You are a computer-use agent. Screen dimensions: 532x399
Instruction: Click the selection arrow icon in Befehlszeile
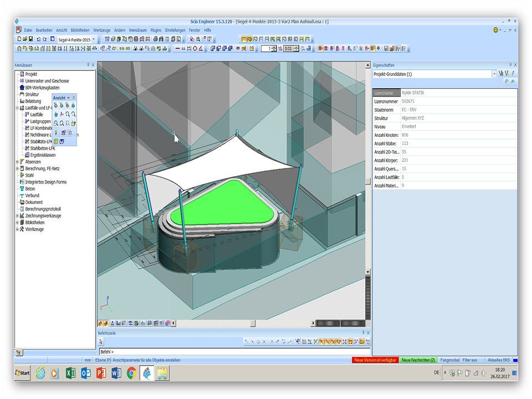[101, 342]
